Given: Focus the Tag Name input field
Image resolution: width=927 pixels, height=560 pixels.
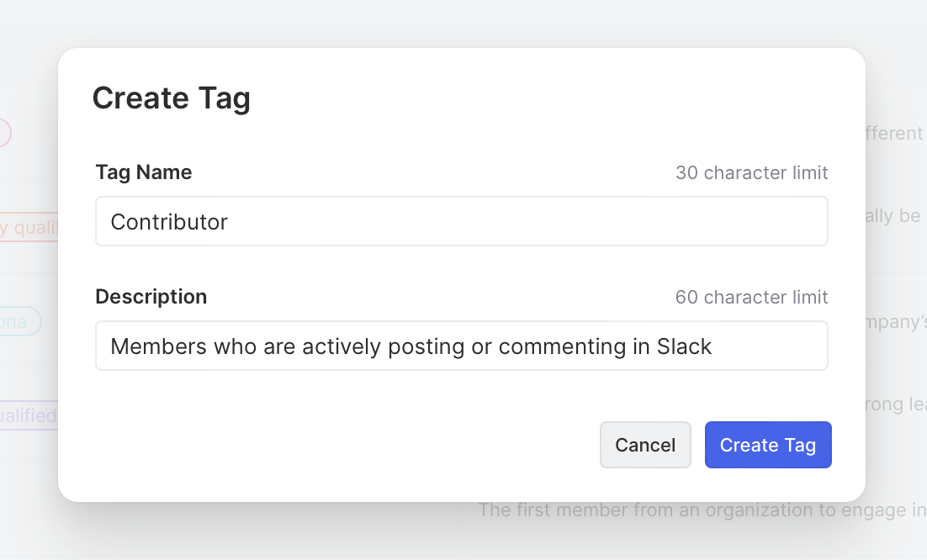Looking at the screenshot, I should point(461,221).
